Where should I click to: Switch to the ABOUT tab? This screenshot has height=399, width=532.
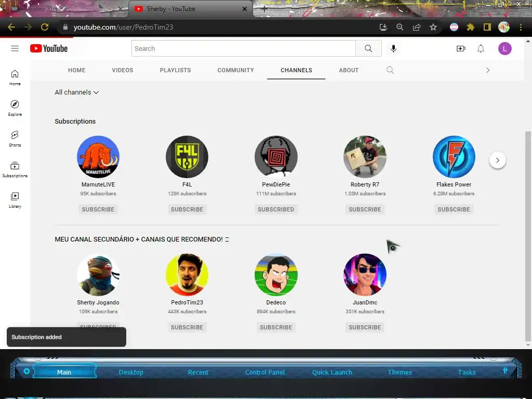point(349,70)
